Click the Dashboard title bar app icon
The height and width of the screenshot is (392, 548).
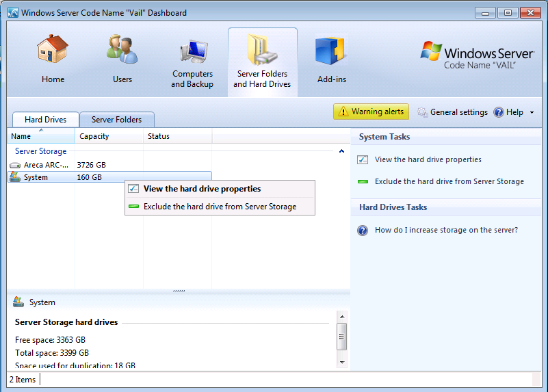pos(13,12)
